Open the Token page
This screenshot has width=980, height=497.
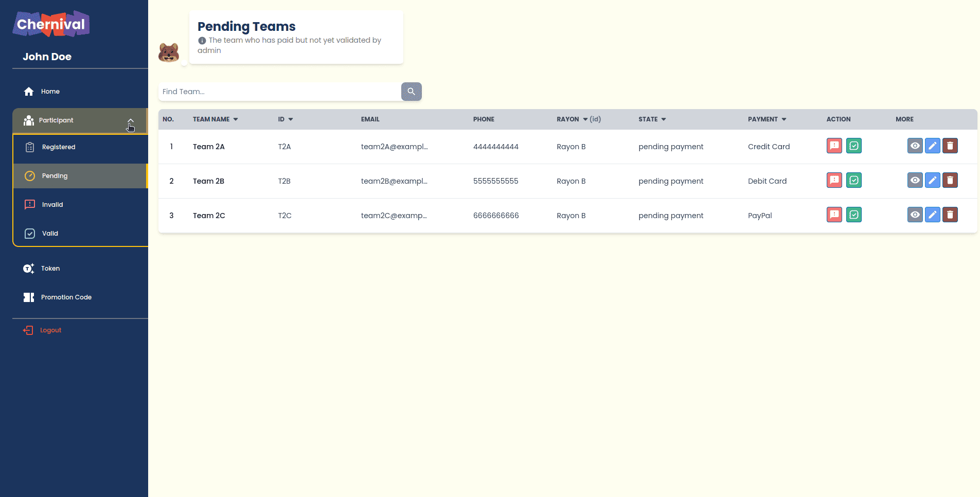pyautogui.click(x=80, y=269)
